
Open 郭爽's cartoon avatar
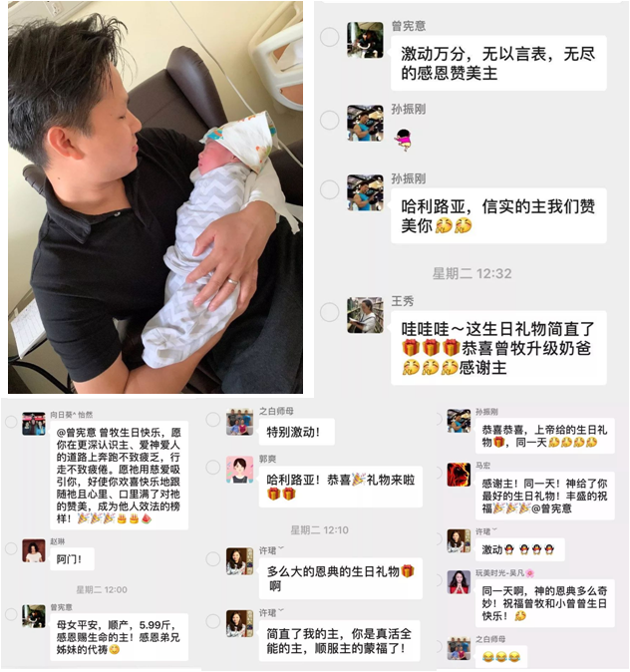(239, 470)
